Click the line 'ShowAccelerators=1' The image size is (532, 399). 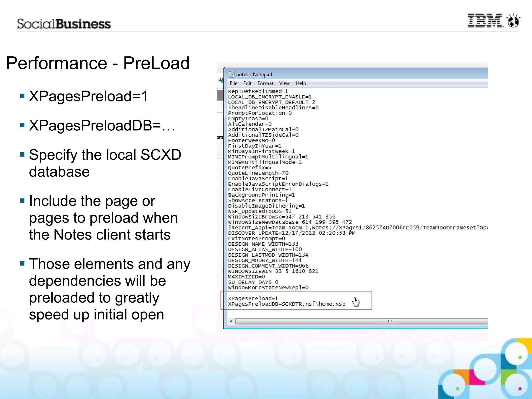click(x=258, y=200)
